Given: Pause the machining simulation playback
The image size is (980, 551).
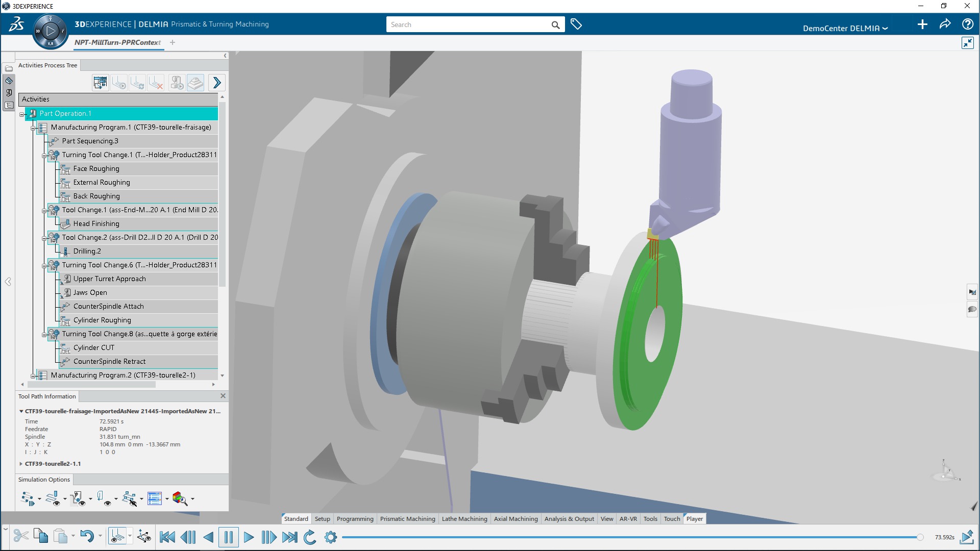Looking at the screenshot, I should point(228,537).
